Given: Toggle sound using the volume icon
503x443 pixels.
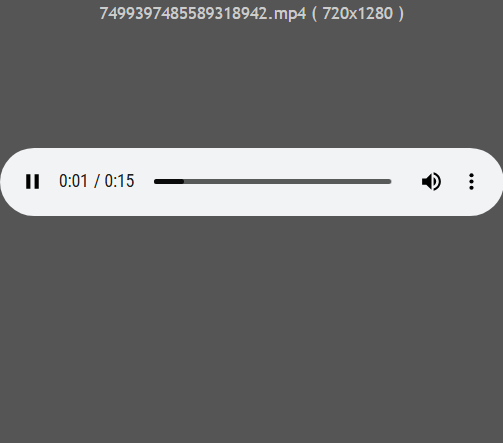Looking at the screenshot, I should click(431, 182).
